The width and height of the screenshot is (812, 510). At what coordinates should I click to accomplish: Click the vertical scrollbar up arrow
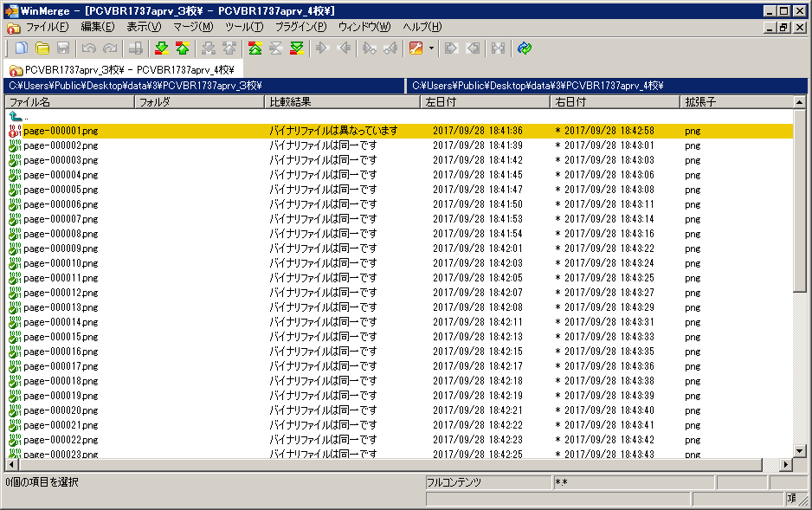tap(800, 102)
